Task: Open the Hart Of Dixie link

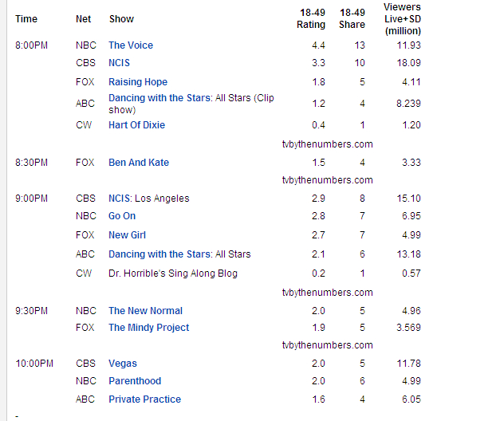Action: (x=136, y=125)
